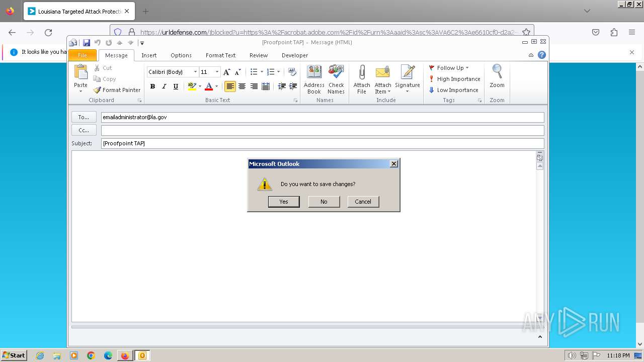Switch to the Format Text tab
The image size is (644, 362).
(220, 55)
